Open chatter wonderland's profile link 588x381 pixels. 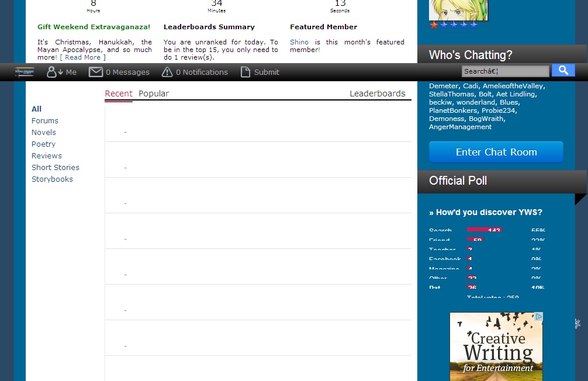476,102
